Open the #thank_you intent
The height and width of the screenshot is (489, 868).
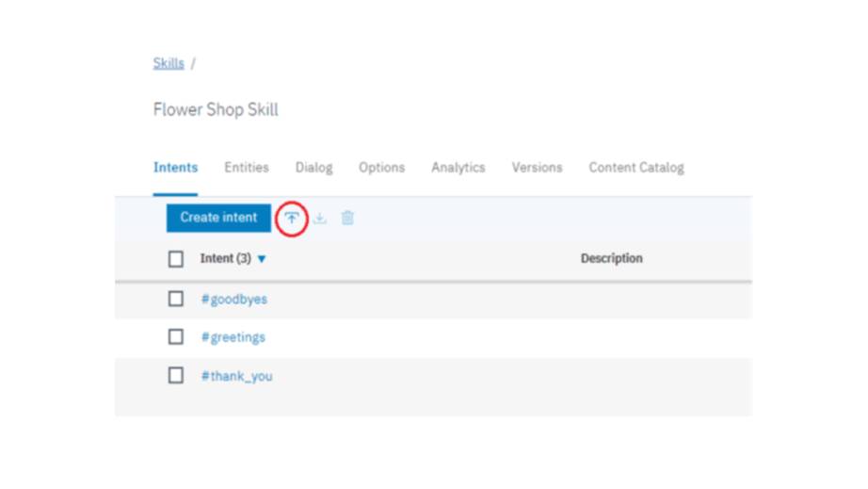click(236, 376)
